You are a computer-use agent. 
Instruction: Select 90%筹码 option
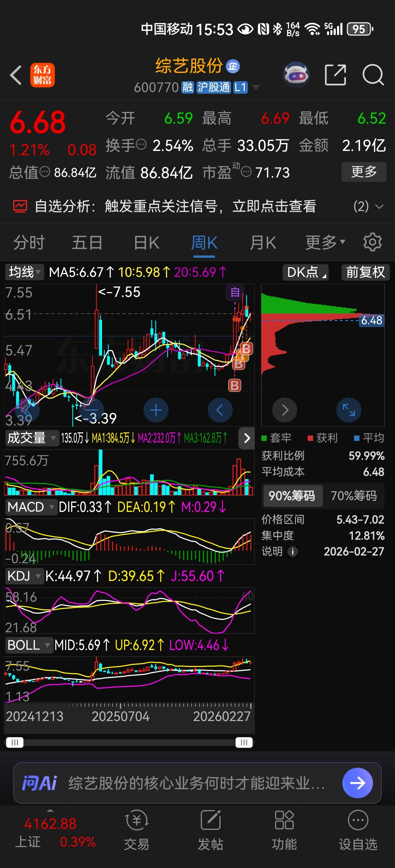(x=292, y=496)
